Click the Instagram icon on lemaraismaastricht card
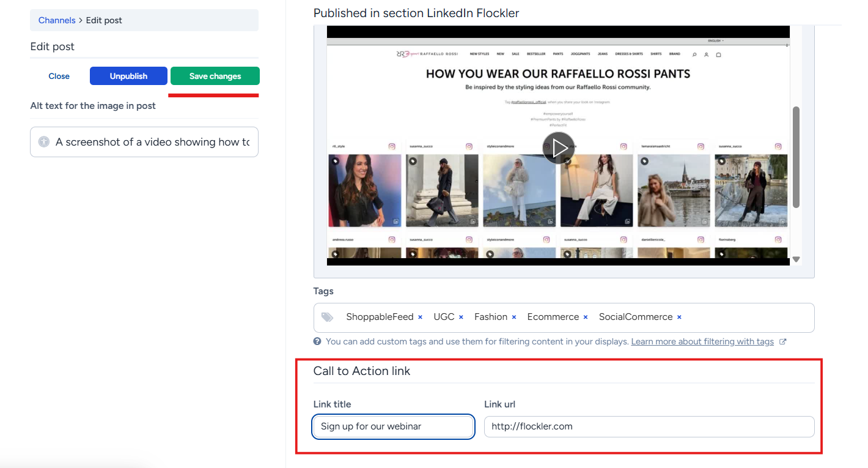 701,146
